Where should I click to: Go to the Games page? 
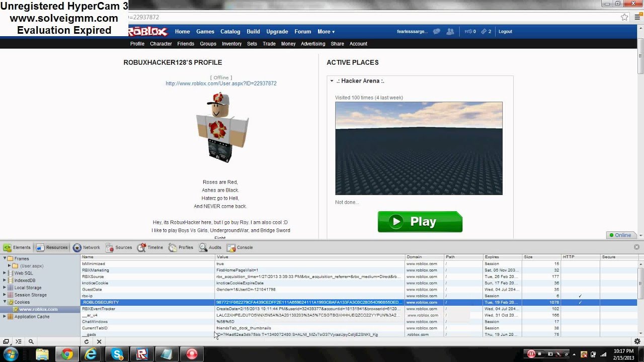point(205,31)
